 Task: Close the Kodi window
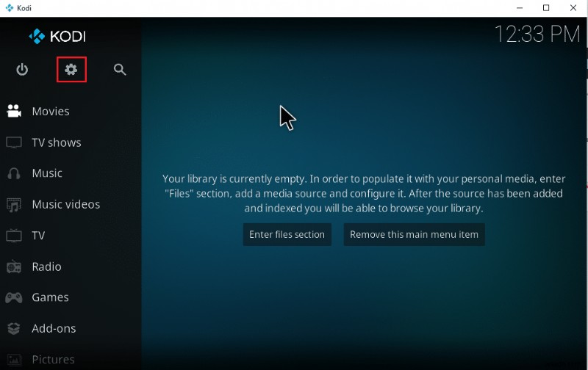click(573, 8)
